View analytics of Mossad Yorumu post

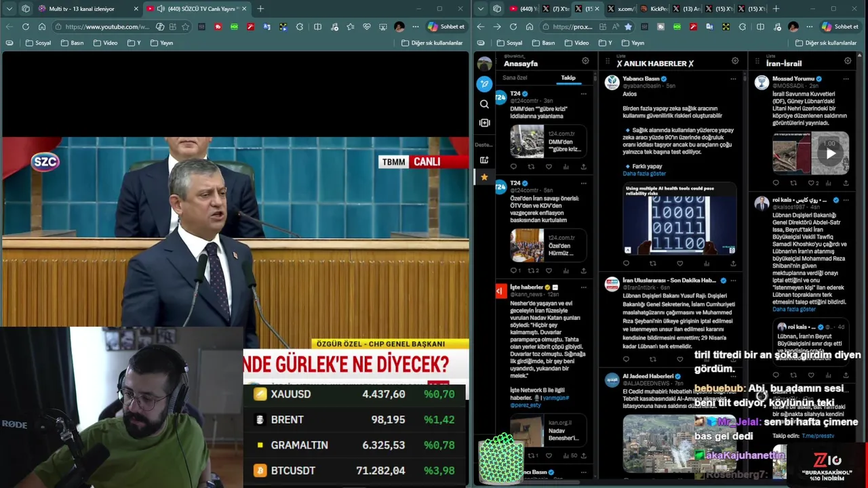coord(829,183)
